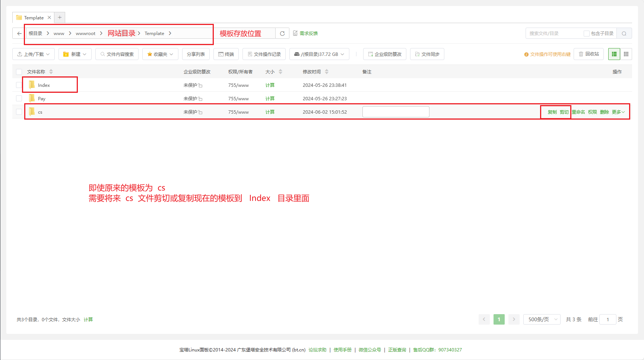Click the search magnifier icon
Image resolution: width=644 pixels, height=360 pixels.
[624, 34]
